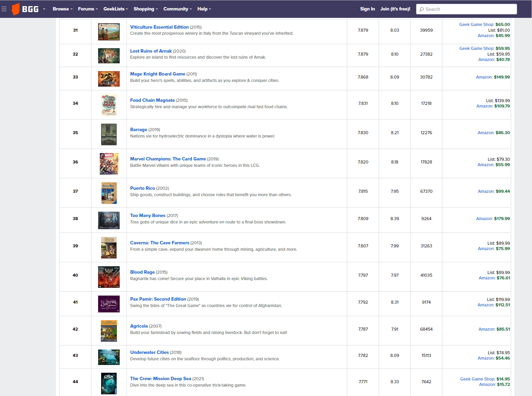Click Geek Game Shop $14.95 for The Crew
532x396 pixels.
[485, 379]
